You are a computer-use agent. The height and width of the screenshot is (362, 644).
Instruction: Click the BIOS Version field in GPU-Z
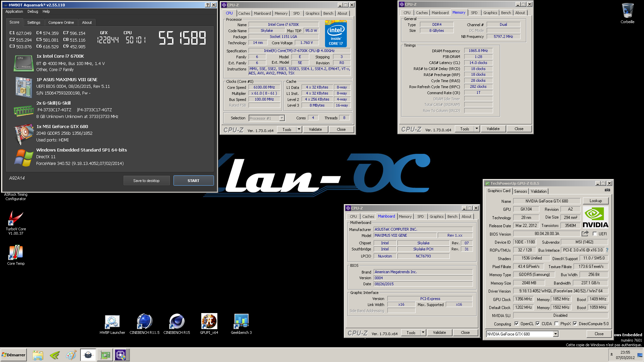pos(546,234)
